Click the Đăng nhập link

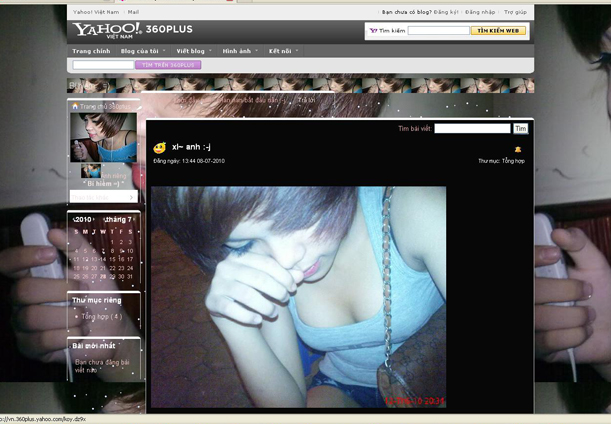pyautogui.click(x=479, y=12)
